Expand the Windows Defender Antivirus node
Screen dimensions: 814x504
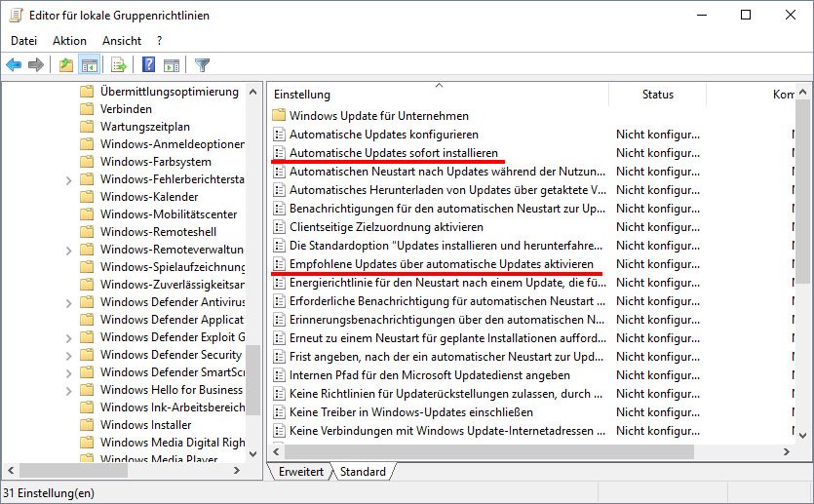pyautogui.click(x=68, y=302)
